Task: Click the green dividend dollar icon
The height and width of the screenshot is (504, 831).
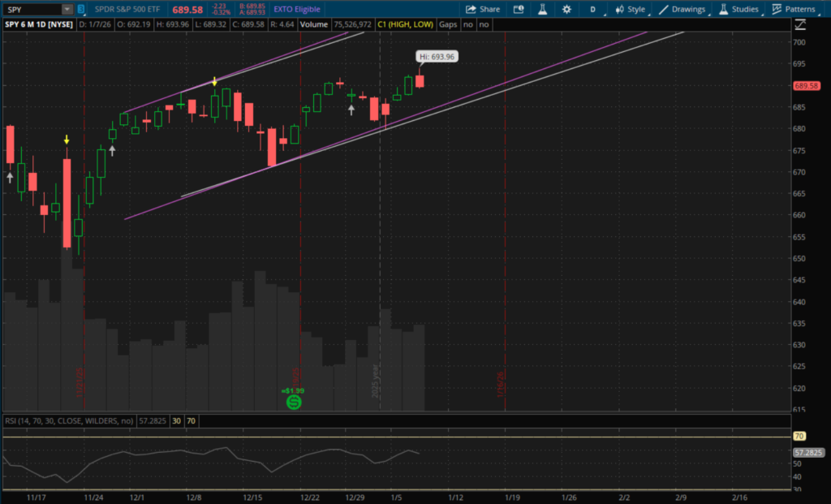Action: 295,401
